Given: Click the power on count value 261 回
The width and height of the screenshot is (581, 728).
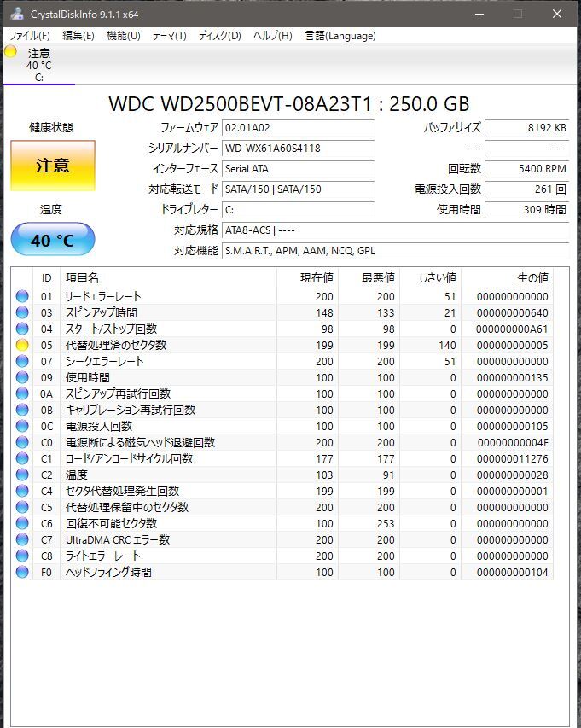Looking at the screenshot, I should coord(526,189).
